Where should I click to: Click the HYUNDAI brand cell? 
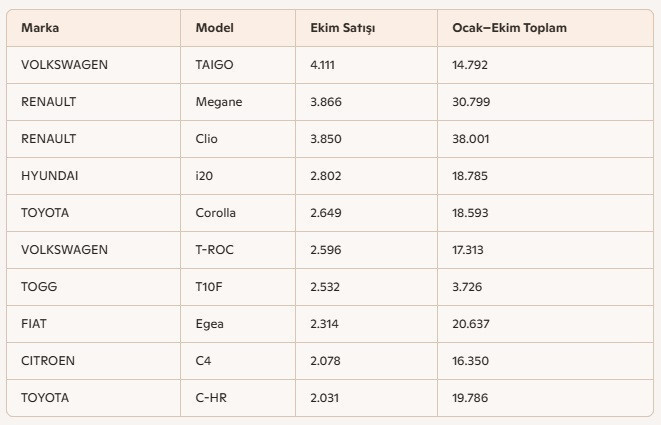(x=50, y=176)
